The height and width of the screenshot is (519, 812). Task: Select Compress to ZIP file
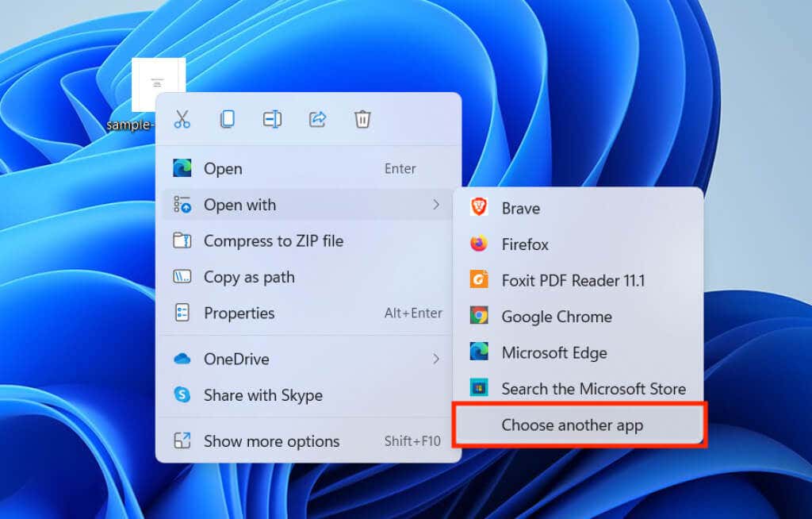[273, 241]
